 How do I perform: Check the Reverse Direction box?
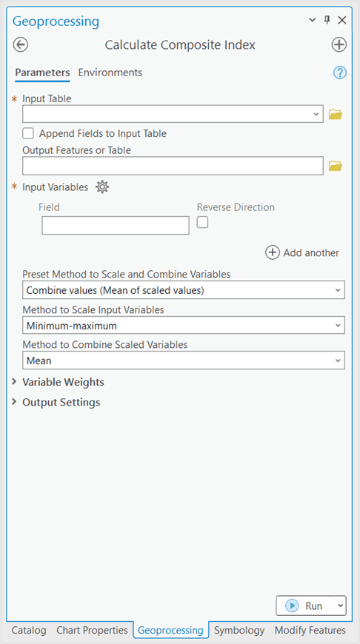(202, 222)
